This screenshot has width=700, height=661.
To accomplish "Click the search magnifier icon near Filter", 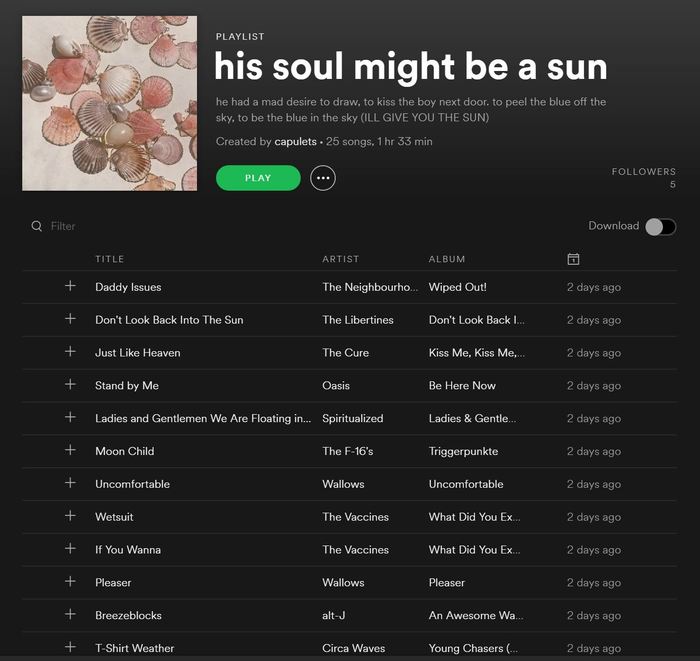I will pos(37,226).
